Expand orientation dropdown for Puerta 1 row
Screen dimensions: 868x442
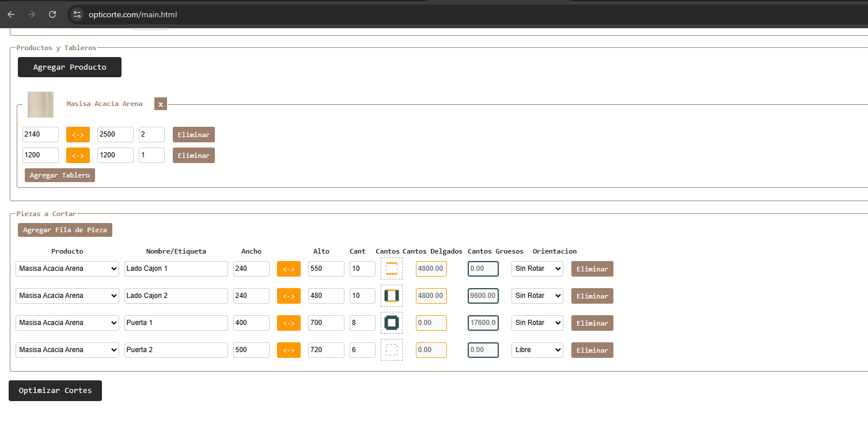click(537, 323)
